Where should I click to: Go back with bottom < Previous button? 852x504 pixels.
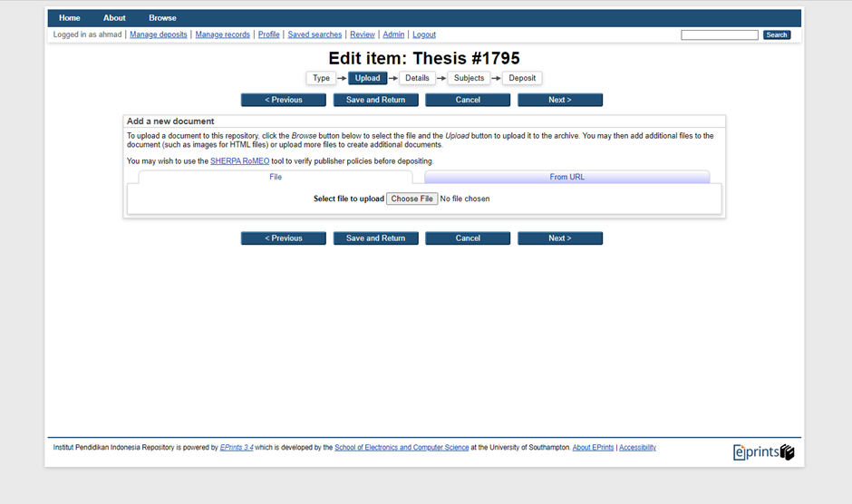tap(283, 238)
